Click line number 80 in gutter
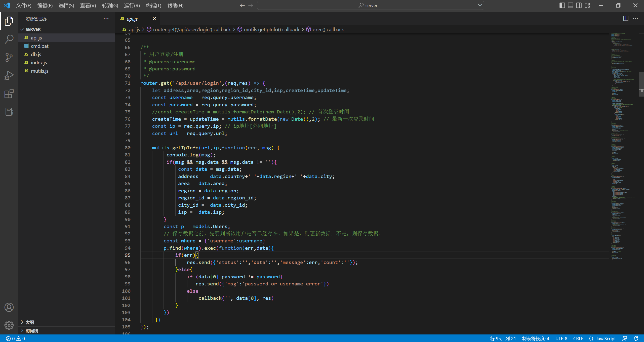 (128, 148)
